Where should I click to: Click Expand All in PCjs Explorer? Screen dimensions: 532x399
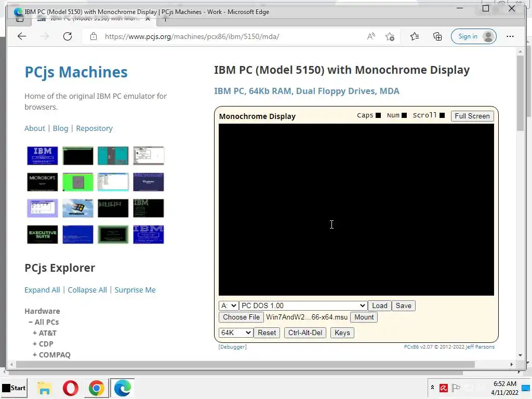[42, 290]
